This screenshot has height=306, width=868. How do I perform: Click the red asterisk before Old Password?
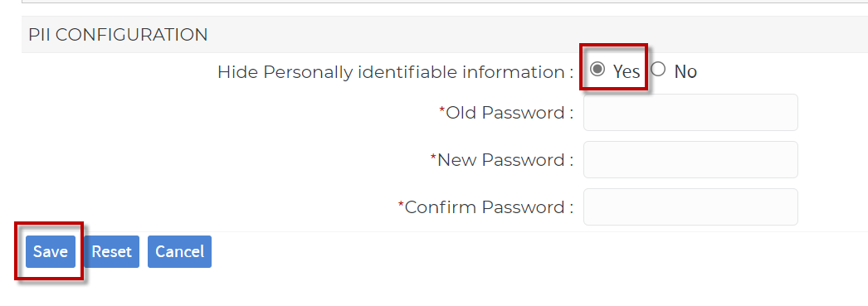tap(441, 110)
